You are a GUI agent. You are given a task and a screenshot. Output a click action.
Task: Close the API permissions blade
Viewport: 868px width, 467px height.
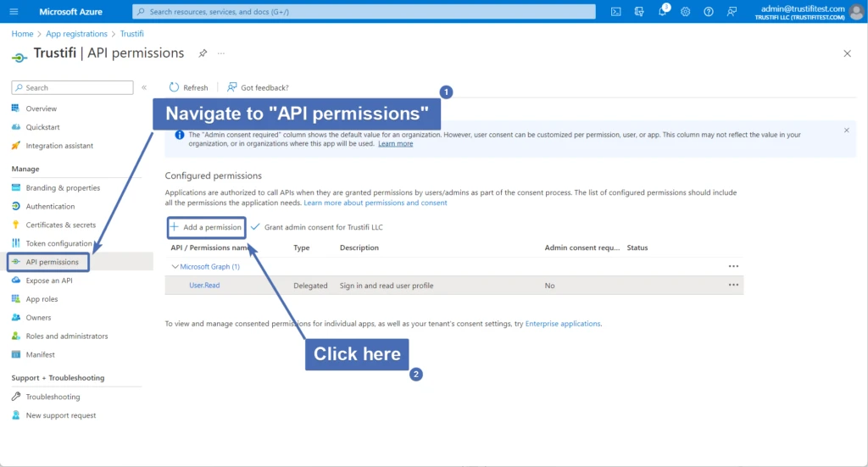pos(847,53)
